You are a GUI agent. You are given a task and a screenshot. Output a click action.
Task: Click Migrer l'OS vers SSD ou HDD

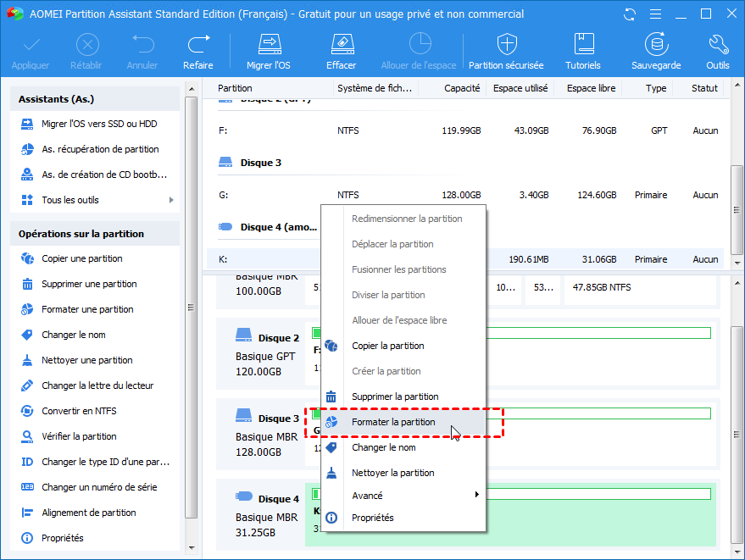[99, 124]
